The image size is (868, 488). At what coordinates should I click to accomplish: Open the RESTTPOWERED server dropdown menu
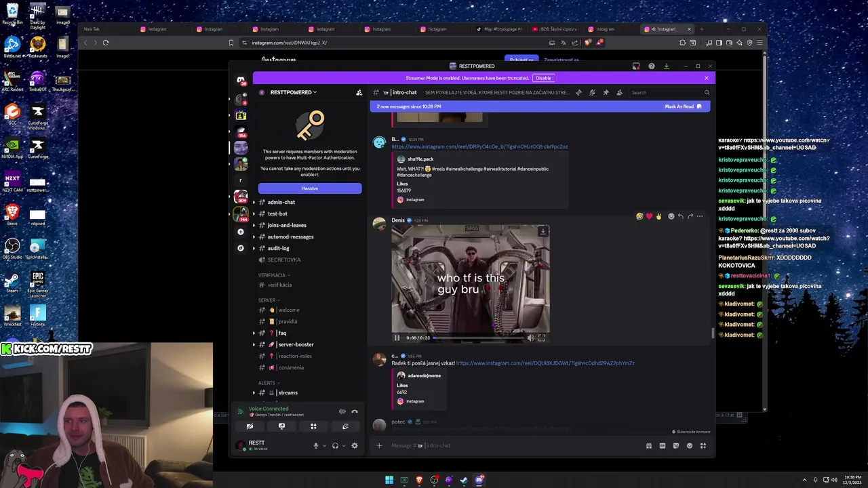pos(294,92)
